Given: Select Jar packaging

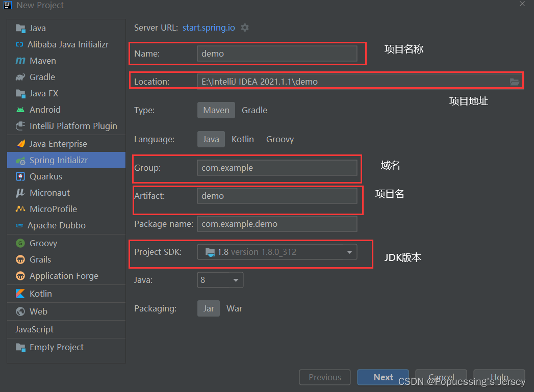Looking at the screenshot, I should pos(209,308).
